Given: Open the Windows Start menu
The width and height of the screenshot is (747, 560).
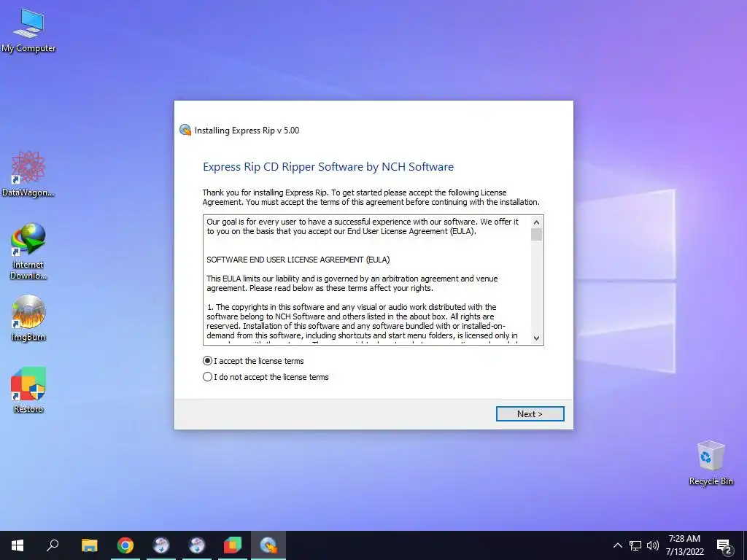Looking at the screenshot, I should point(18,545).
